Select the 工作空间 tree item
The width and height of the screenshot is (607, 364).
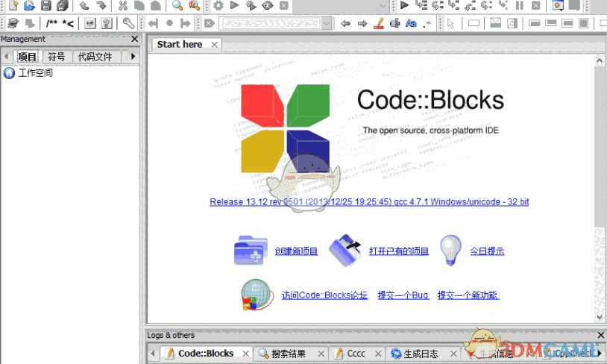click(x=35, y=73)
